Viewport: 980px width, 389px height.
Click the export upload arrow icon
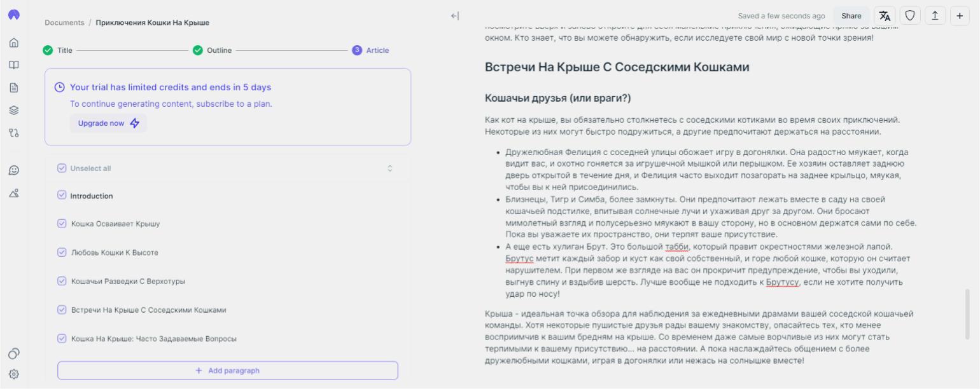coord(935,16)
